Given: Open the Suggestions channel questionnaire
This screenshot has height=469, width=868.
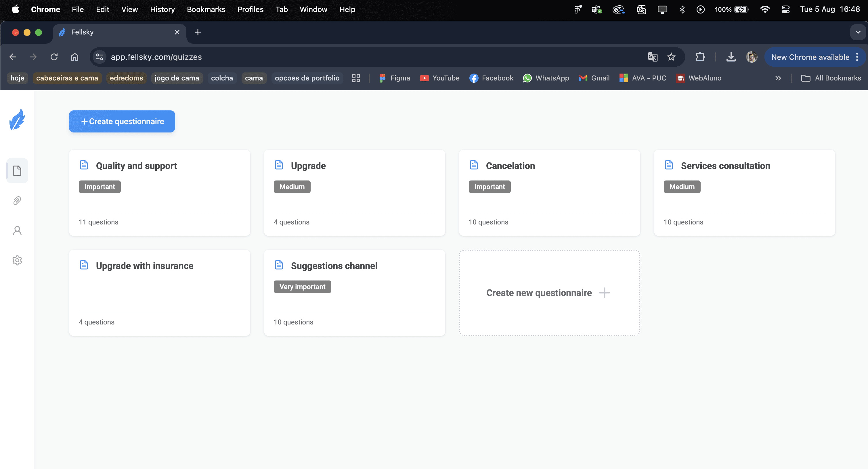Looking at the screenshot, I should point(334,266).
